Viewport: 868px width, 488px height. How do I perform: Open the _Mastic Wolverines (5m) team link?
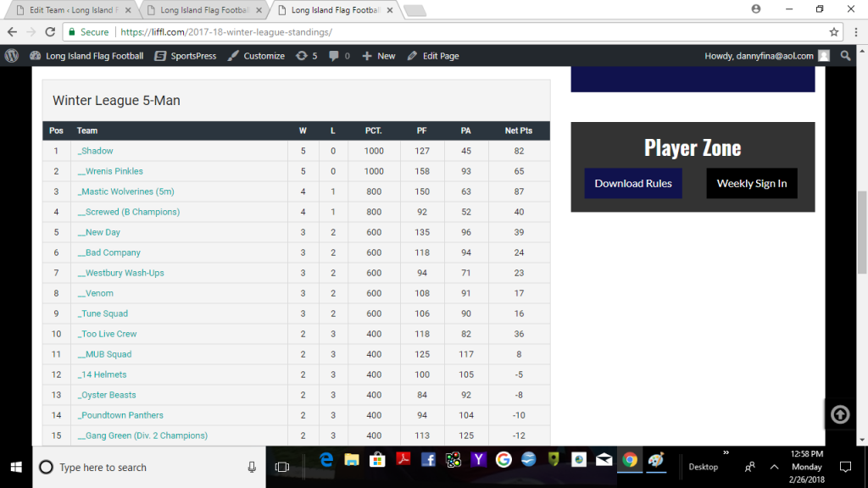[126, 191]
